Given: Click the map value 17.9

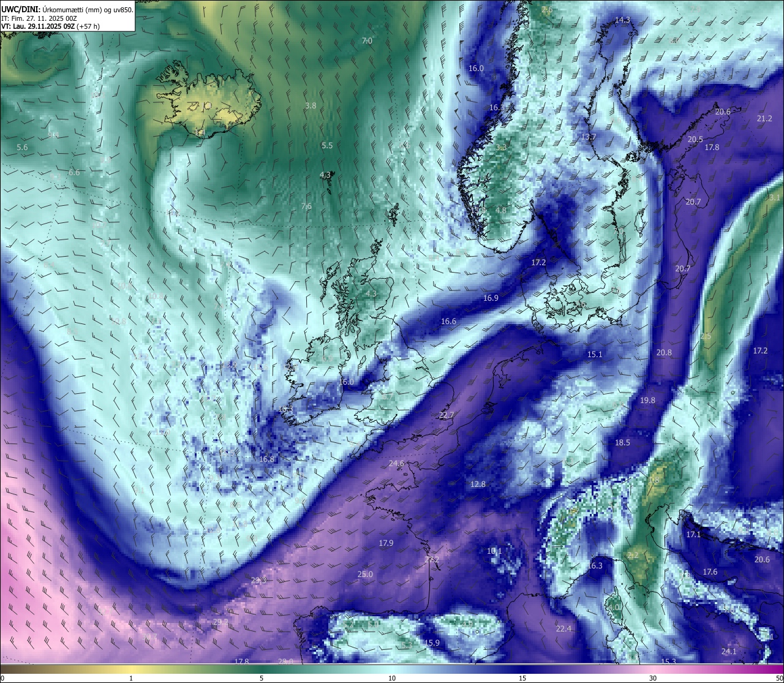Looking at the screenshot, I should click(x=386, y=543).
